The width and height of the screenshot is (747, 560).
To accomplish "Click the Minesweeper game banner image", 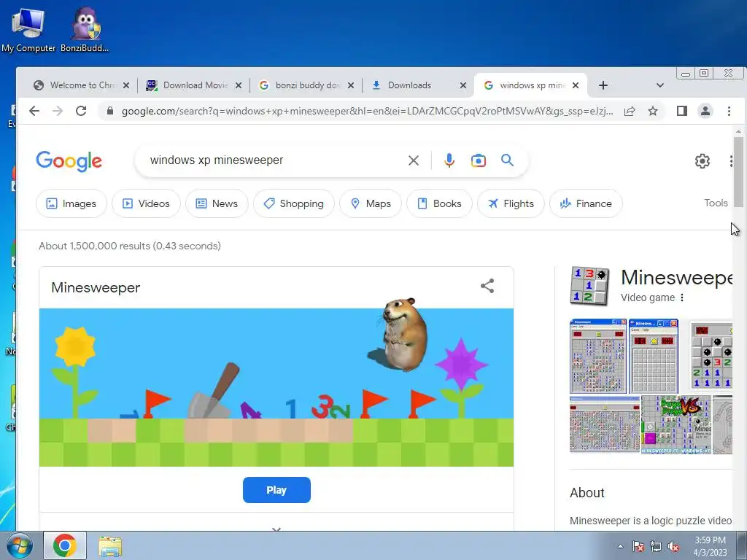I will tap(276, 387).
